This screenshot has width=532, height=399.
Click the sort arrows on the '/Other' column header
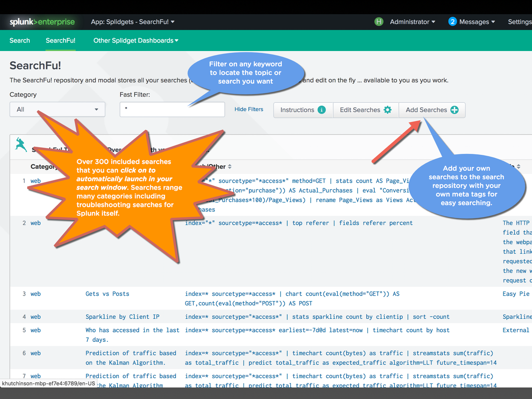point(230,167)
